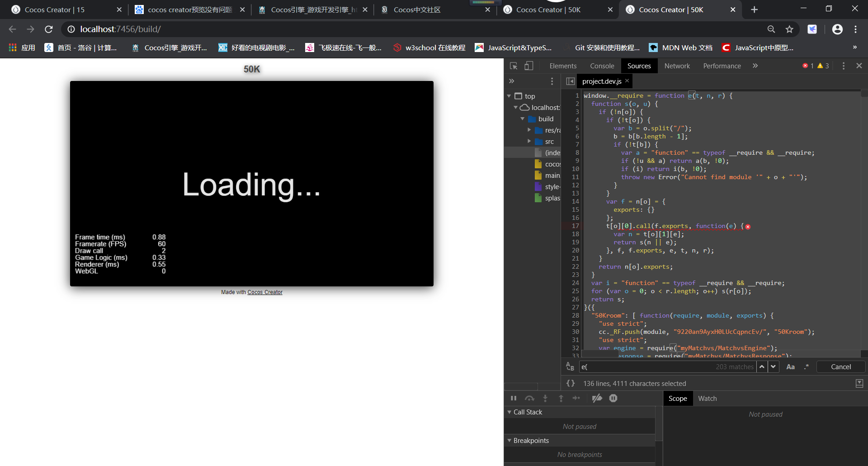868x466 pixels.
Task: Toggle pause on exceptions icon
Action: point(613,398)
